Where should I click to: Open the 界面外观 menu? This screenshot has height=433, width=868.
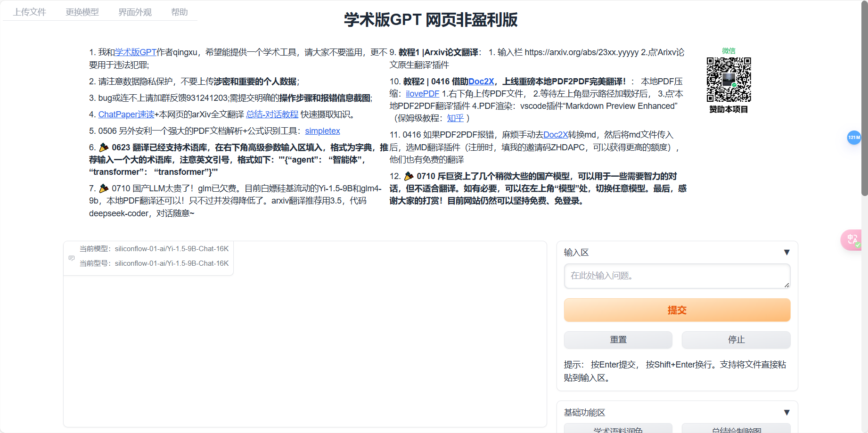pyautogui.click(x=135, y=12)
